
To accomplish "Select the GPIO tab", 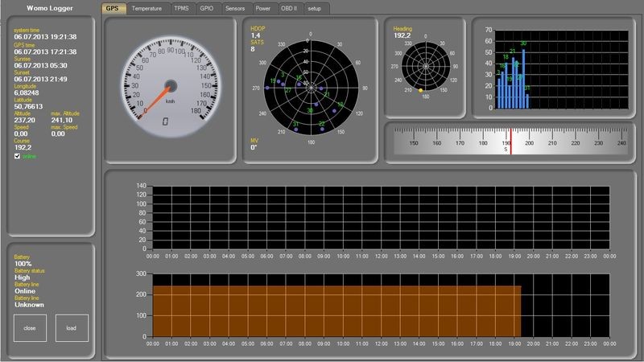I will point(207,8).
